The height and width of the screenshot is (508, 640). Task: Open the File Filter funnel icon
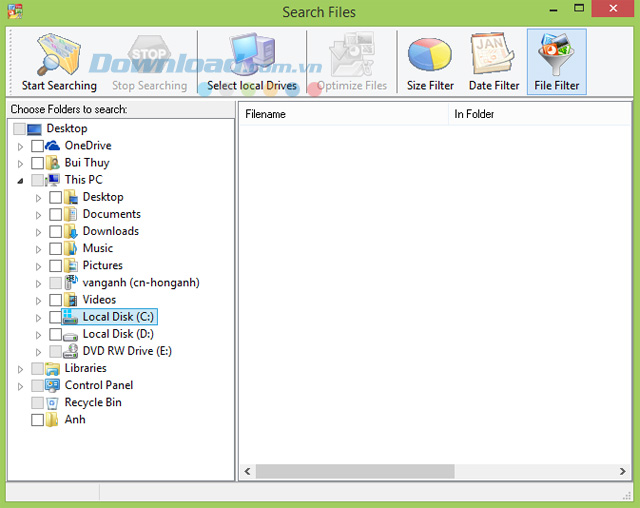(x=556, y=54)
